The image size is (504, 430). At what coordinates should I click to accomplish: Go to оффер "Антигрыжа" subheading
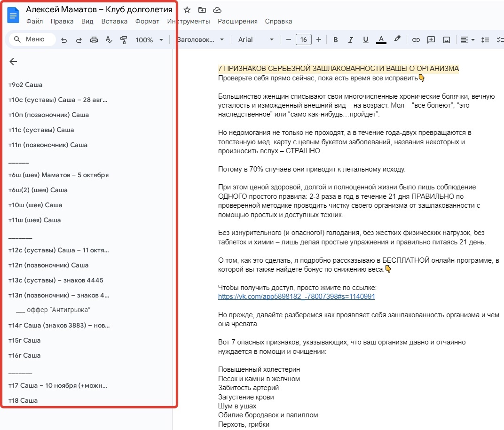pyautogui.click(x=53, y=310)
